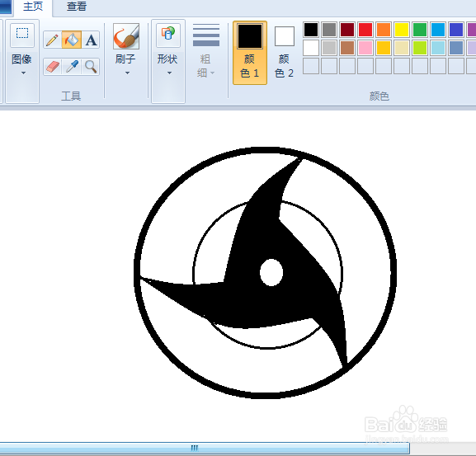Pick the blue-gray color swatch

pos(456,48)
